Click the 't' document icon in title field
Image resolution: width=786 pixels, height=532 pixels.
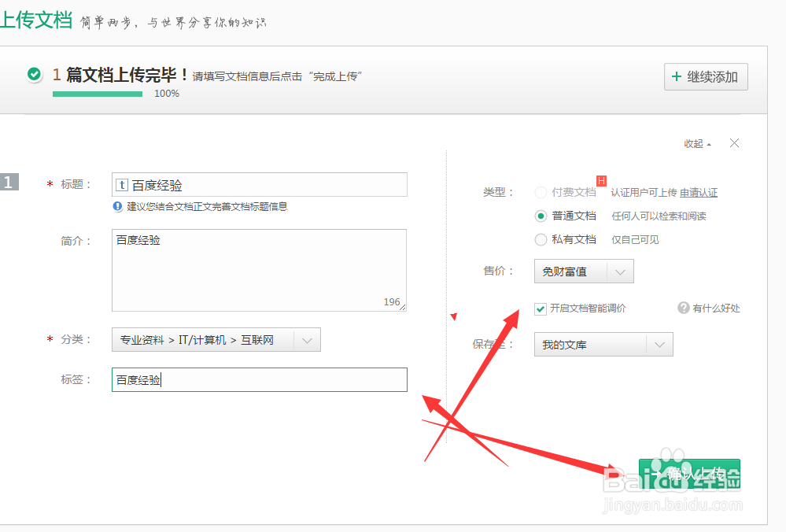(122, 185)
